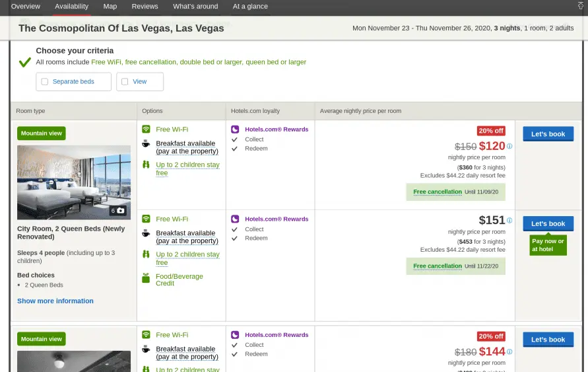This screenshot has height=372, width=588.
Task: Click Let's book for the $151 rate
Action: tap(548, 224)
